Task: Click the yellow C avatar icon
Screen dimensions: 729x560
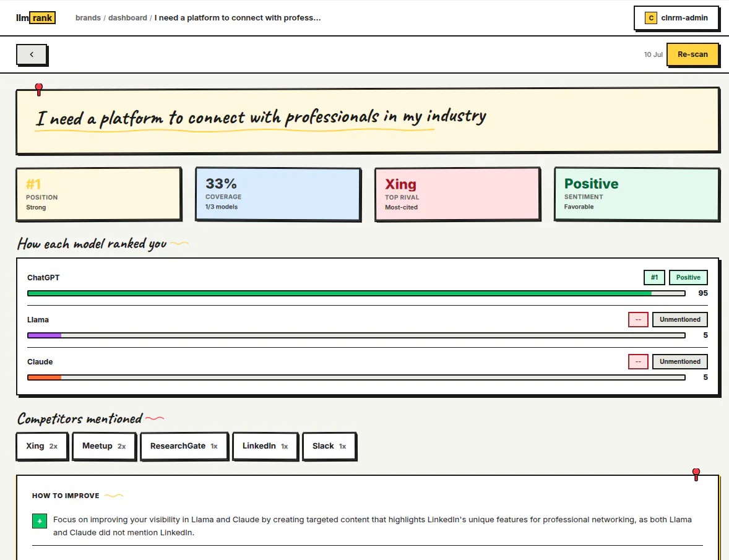Action: pyautogui.click(x=651, y=18)
